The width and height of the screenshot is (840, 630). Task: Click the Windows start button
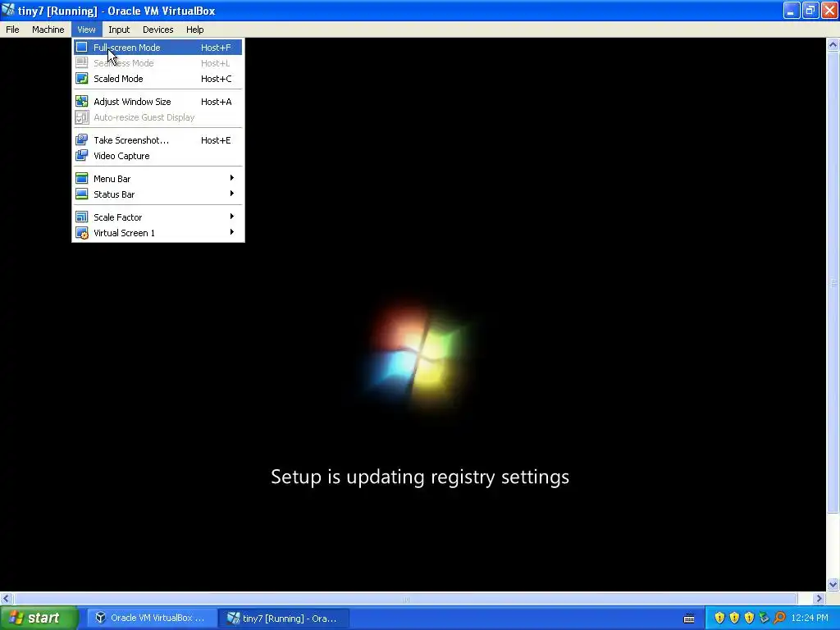click(x=39, y=618)
